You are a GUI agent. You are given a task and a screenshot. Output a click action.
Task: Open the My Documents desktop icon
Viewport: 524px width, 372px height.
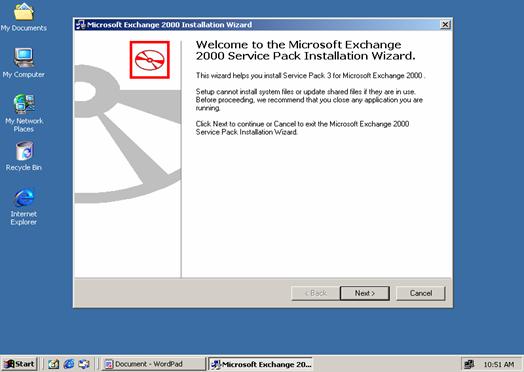pos(23,17)
